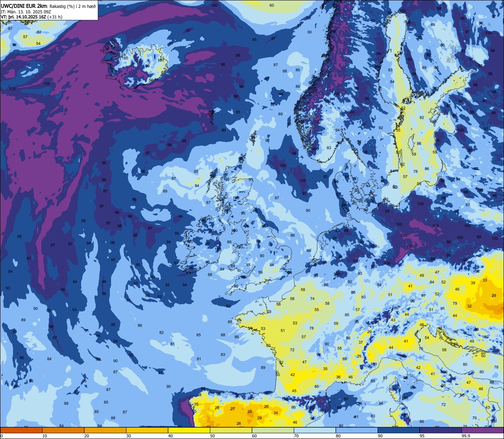Select legend swatch between 10 and 20
The image size is (504, 439).
pyautogui.click(x=63, y=430)
